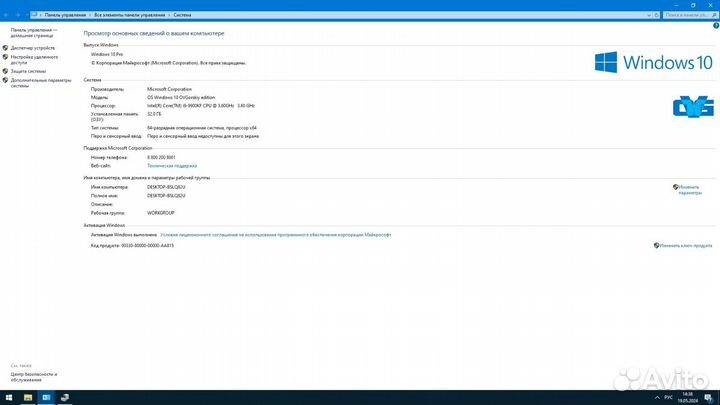The width and height of the screenshot is (720, 405).
Task: Click the blue help question mark icon
Action: point(714,27)
